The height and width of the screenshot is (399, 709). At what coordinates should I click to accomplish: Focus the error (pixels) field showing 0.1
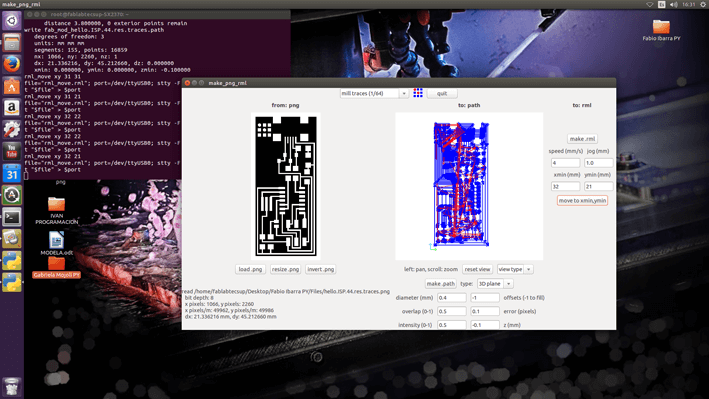click(485, 311)
